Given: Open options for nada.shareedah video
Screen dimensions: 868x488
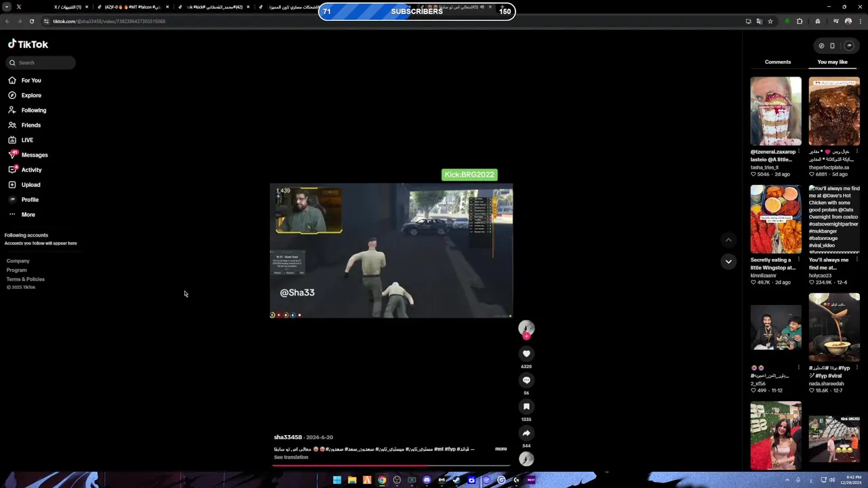Looking at the screenshot, I should click(x=857, y=367).
